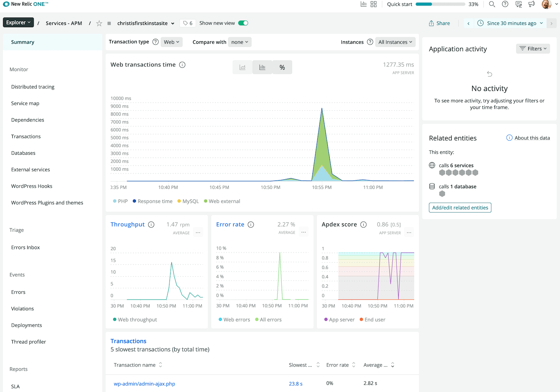Open the Explorer dropdown
The width and height of the screenshot is (560, 392).
tap(18, 22)
